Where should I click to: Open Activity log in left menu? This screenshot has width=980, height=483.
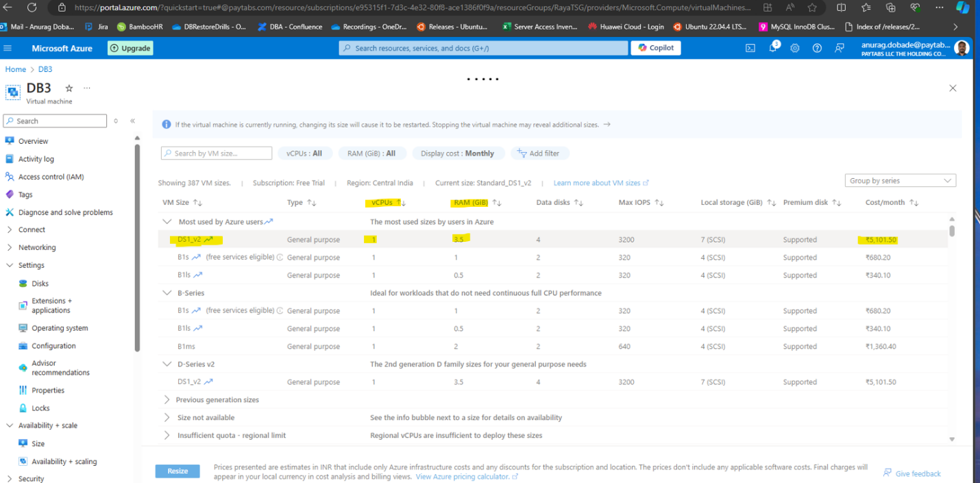(x=36, y=159)
